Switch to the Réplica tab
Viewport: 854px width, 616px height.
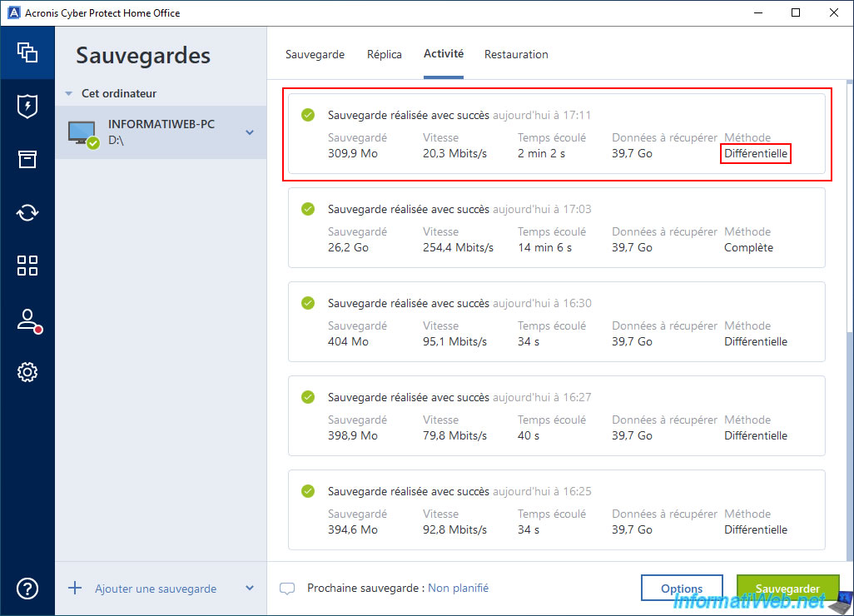384,54
